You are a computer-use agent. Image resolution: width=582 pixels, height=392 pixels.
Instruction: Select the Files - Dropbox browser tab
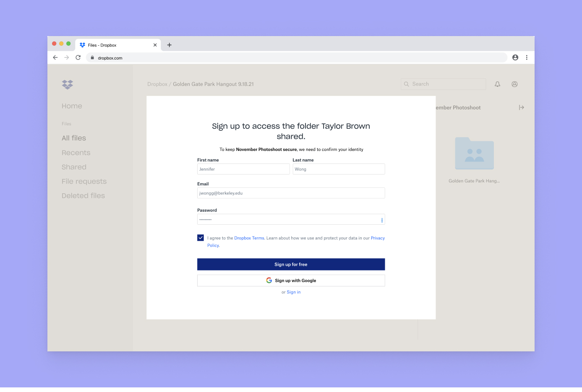[x=118, y=45]
